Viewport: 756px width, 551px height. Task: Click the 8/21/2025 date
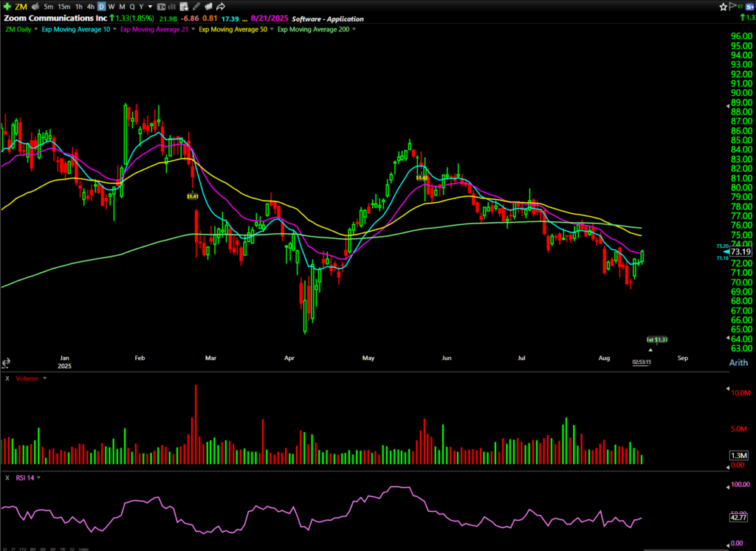coord(269,18)
